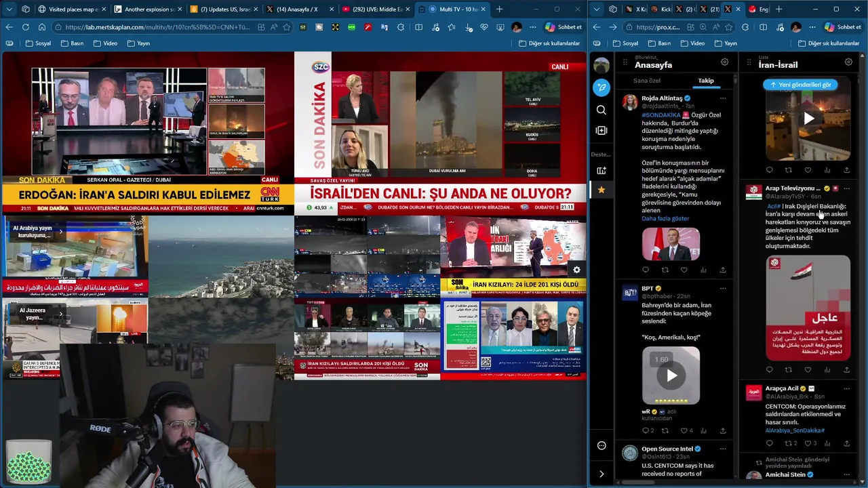Image resolution: width=868 pixels, height=488 pixels.
Task: Open Open Source Intel profile name
Action: 667,449
